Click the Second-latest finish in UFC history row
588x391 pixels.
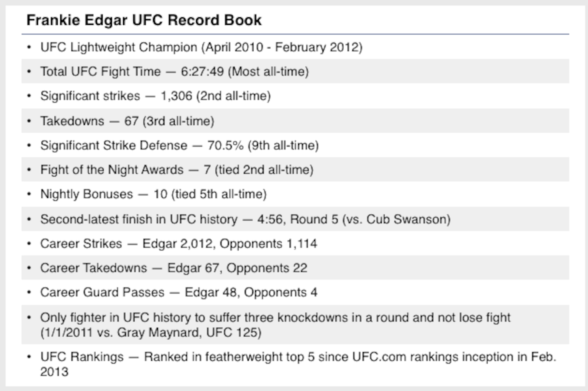point(295,219)
